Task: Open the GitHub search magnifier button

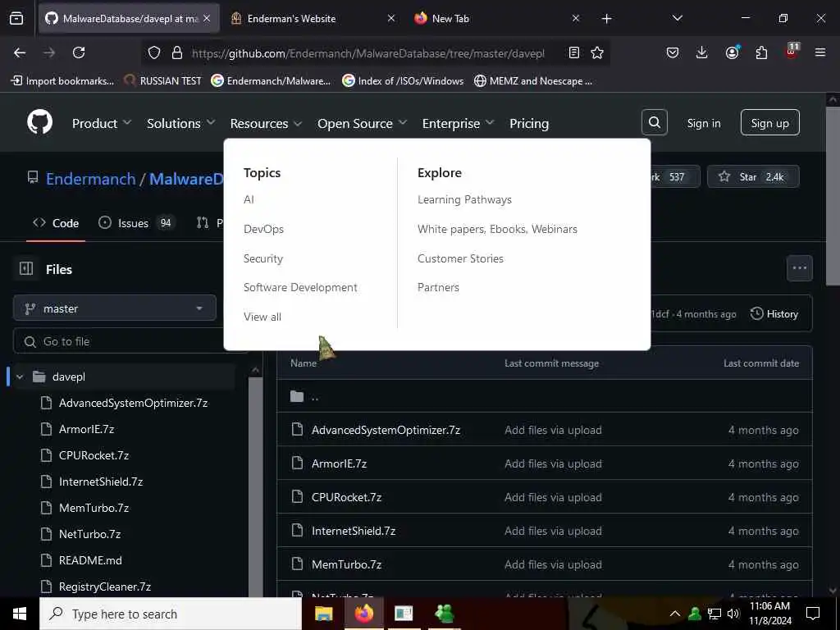Action: click(x=654, y=123)
